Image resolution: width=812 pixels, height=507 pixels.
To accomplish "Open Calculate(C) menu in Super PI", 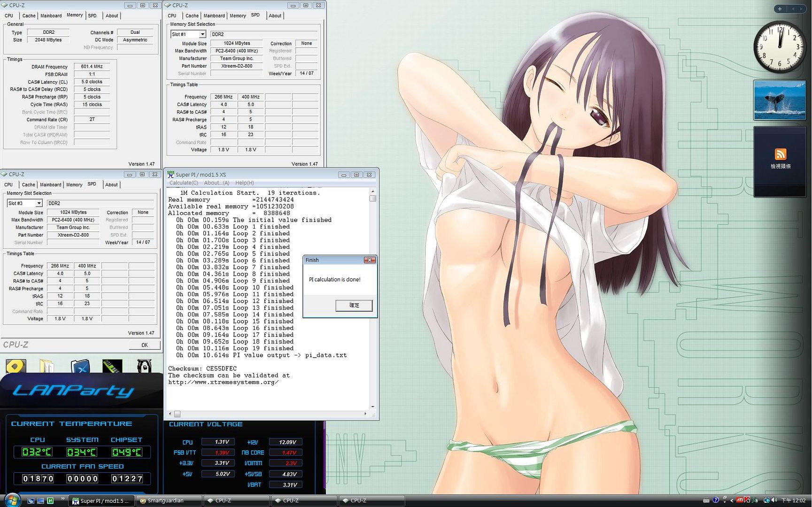I will coord(184,183).
